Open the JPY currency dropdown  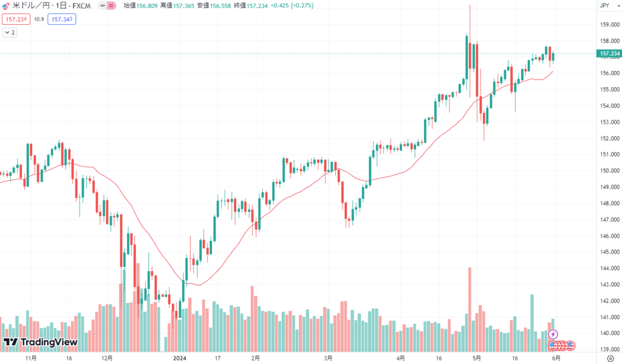tap(604, 5)
